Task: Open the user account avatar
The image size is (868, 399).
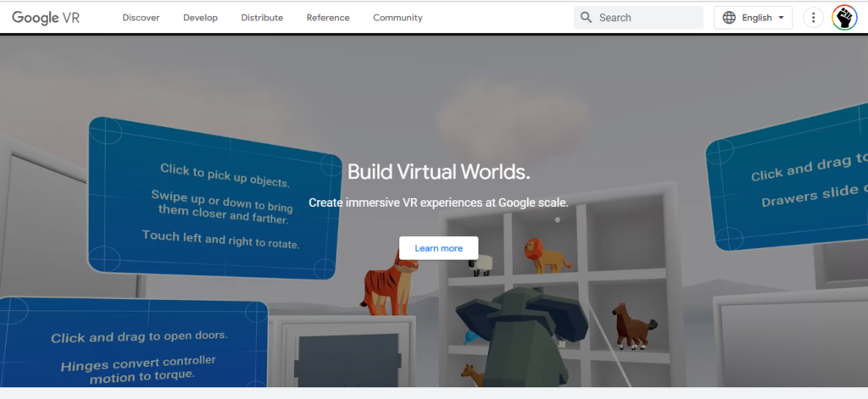Action: click(844, 18)
